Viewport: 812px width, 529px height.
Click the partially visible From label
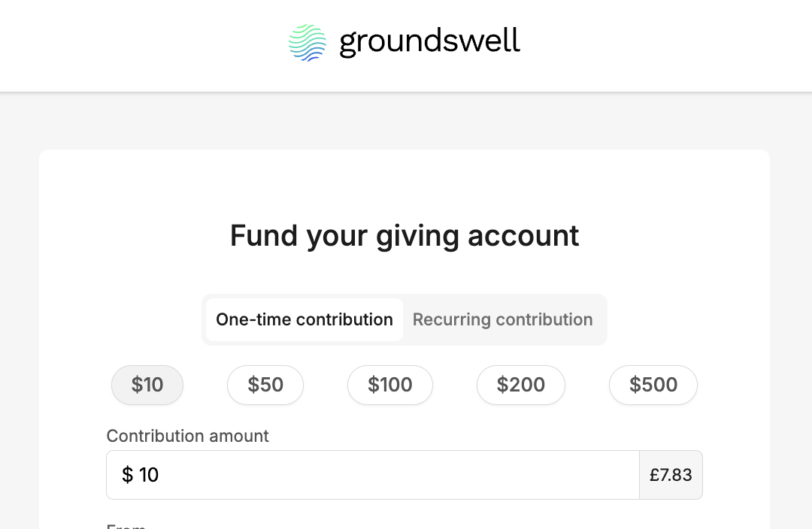click(126, 524)
